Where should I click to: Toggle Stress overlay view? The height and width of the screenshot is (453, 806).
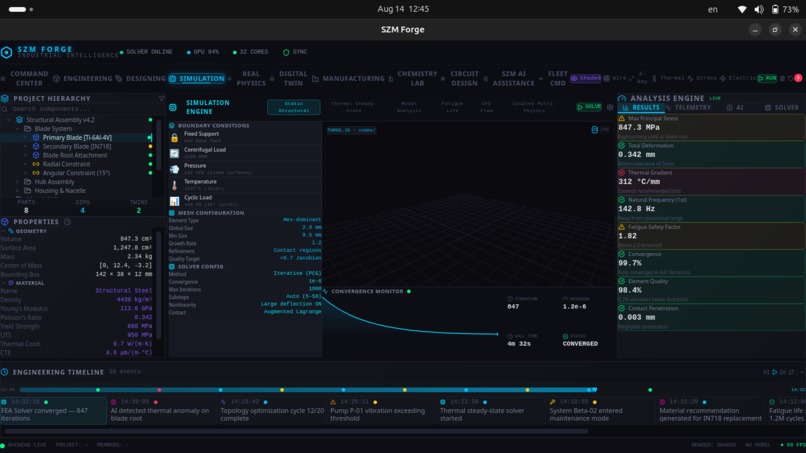[702, 78]
